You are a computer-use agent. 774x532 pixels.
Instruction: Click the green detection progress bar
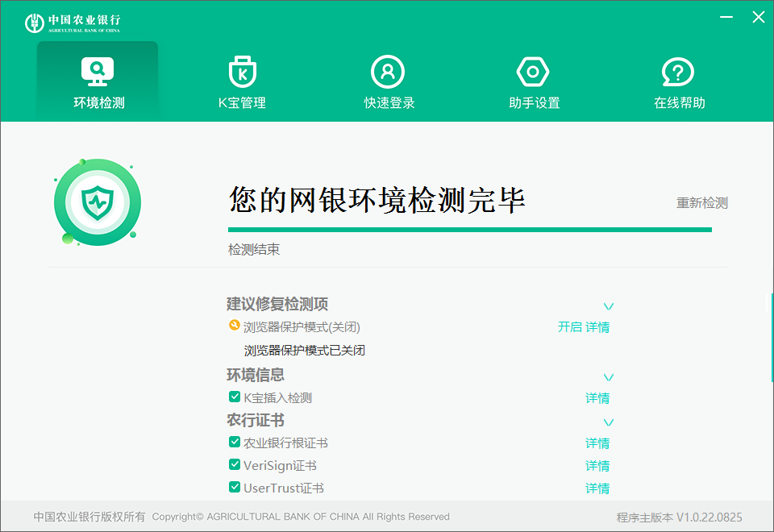[x=469, y=230]
